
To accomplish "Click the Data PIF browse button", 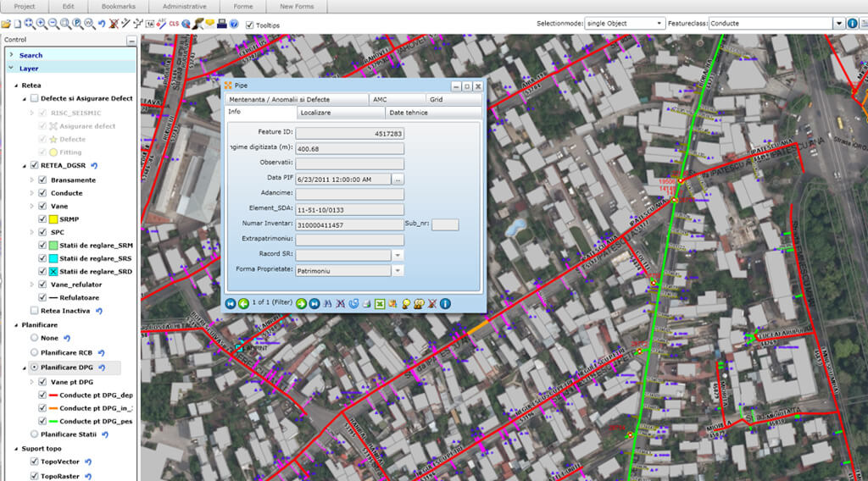I will [x=398, y=180].
